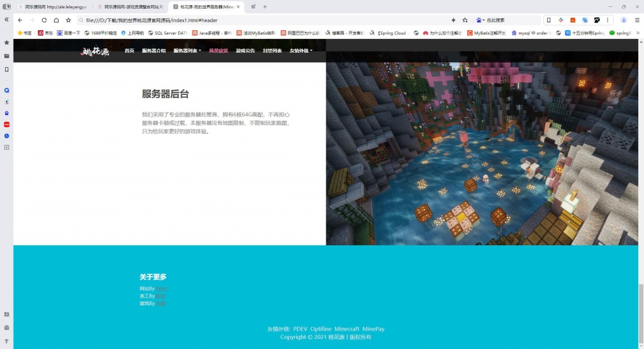Open the Minecraft footer link
This screenshot has width=644, height=349.
click(x=347, y=329)
